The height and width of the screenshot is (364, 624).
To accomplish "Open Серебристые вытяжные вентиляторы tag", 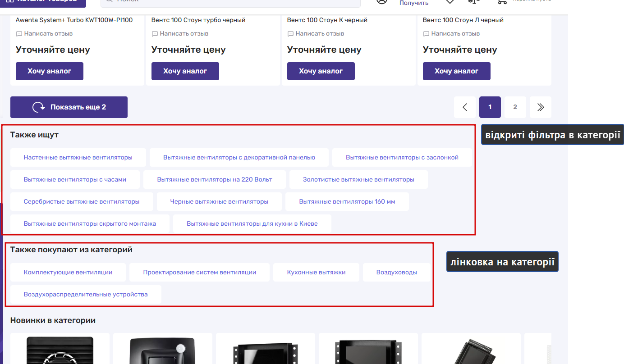I will pos(82,202).
